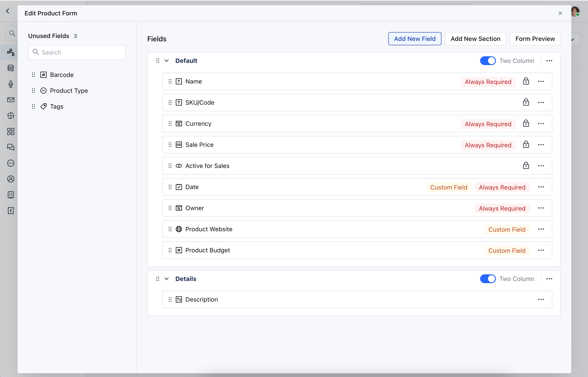Click the back arrow at top left
Screen dimensions: 588x377
pos(8,11)
